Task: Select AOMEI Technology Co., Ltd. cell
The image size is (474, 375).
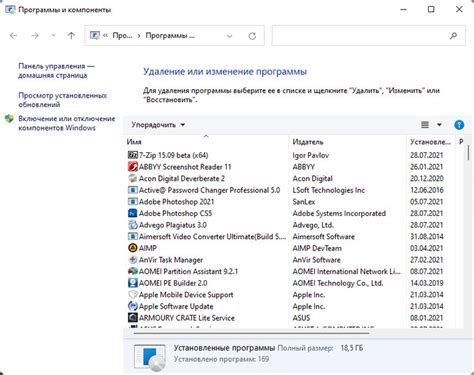Action: (x=338, y=283)
